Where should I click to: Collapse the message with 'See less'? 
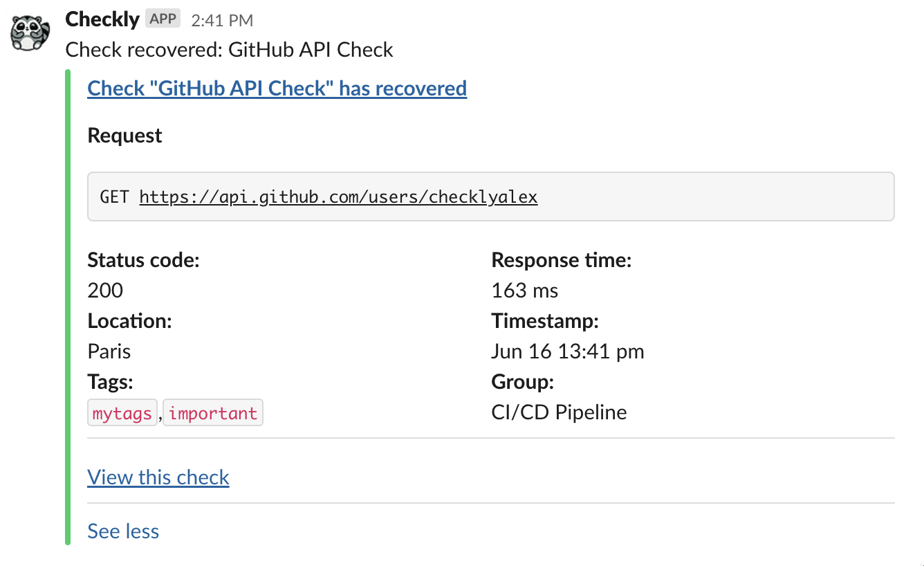(122, 531)
